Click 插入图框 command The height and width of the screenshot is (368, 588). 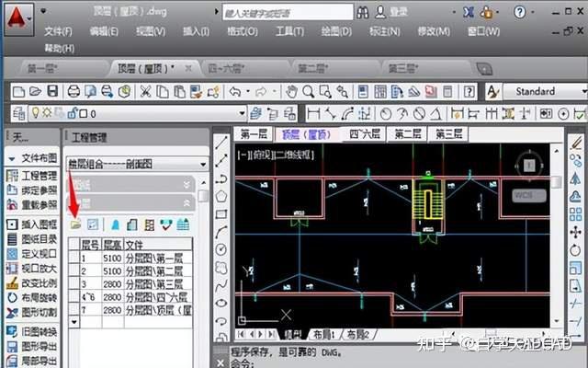pyautogui.click(x=39, y=224)
